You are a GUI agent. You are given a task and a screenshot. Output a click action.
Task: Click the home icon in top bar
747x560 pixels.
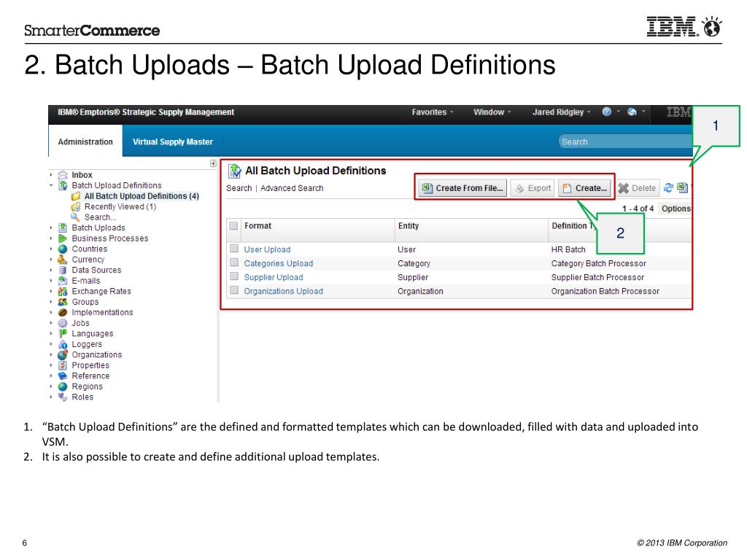click(632, 112)
